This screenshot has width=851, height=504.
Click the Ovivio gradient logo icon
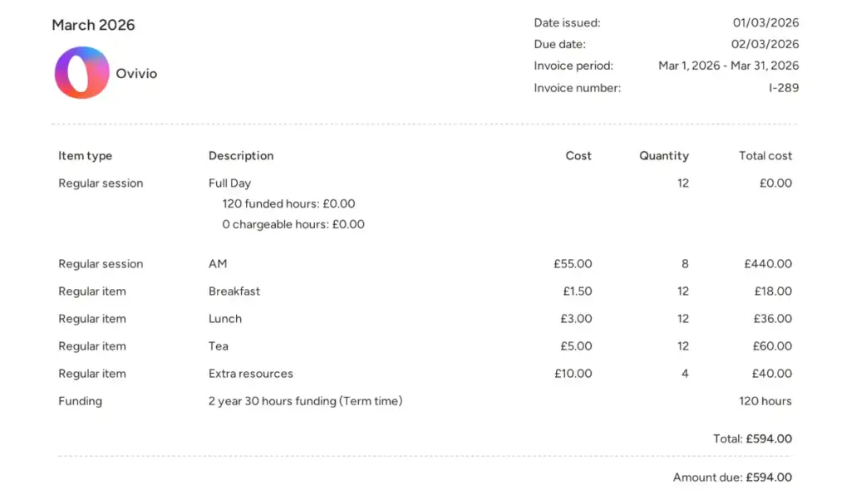(82, 73)
